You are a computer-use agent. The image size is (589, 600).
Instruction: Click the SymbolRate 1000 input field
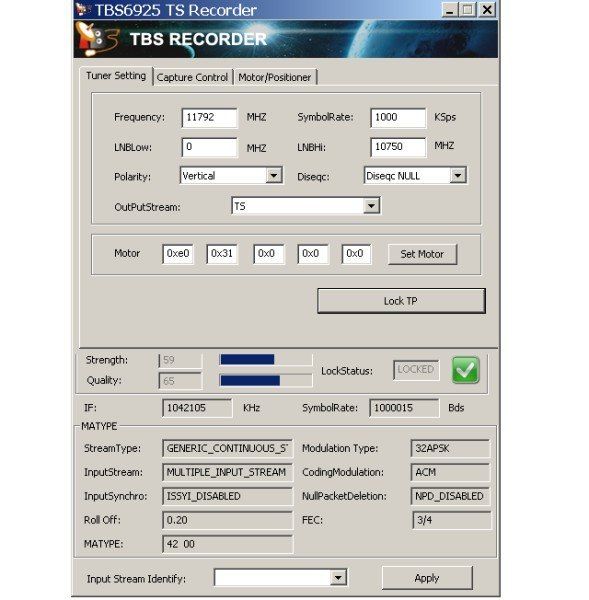pyautogui.click(x=398, y=117)
